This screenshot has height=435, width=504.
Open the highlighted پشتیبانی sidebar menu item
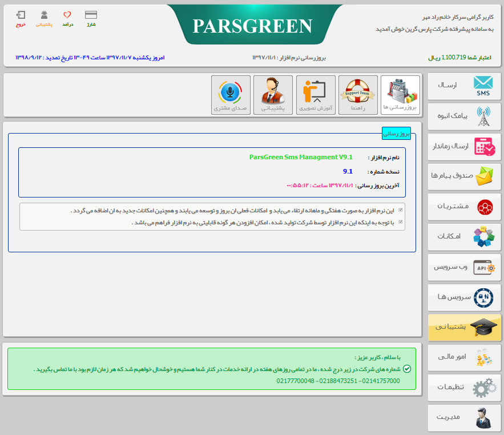(464, 327)
